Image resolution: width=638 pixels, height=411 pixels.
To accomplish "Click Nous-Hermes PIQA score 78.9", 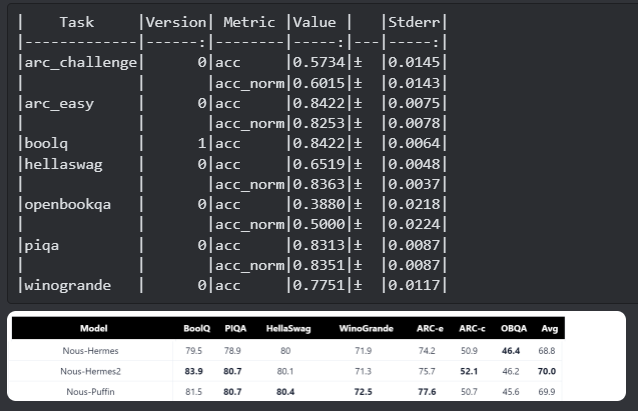I will coord(232,351).
